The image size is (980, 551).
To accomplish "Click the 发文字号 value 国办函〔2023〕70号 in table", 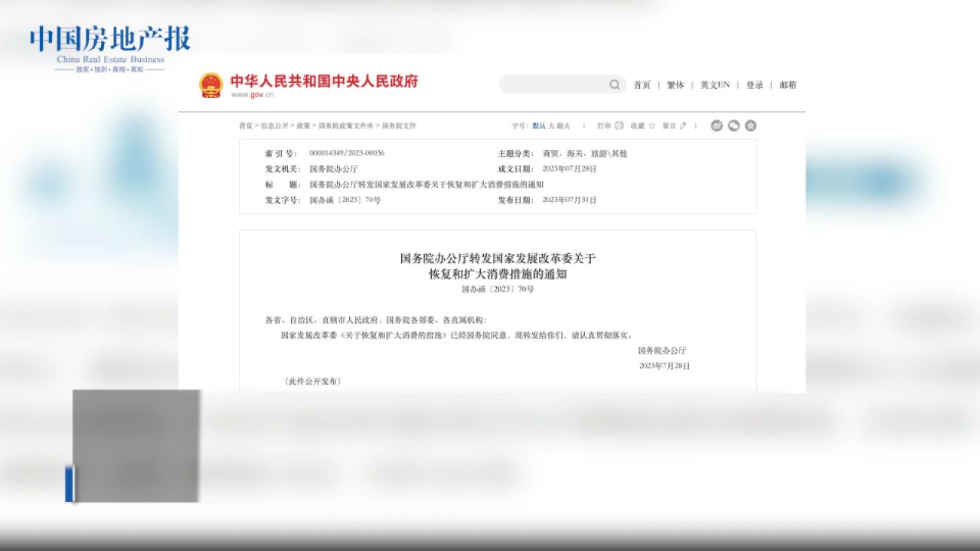I will pyautogui.click(x=345, y=200).
